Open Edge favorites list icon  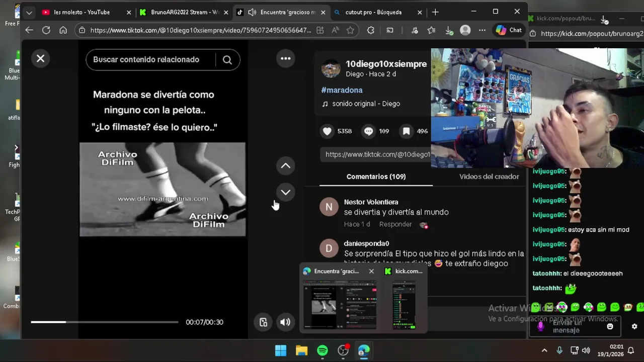[x=431, y=30]
